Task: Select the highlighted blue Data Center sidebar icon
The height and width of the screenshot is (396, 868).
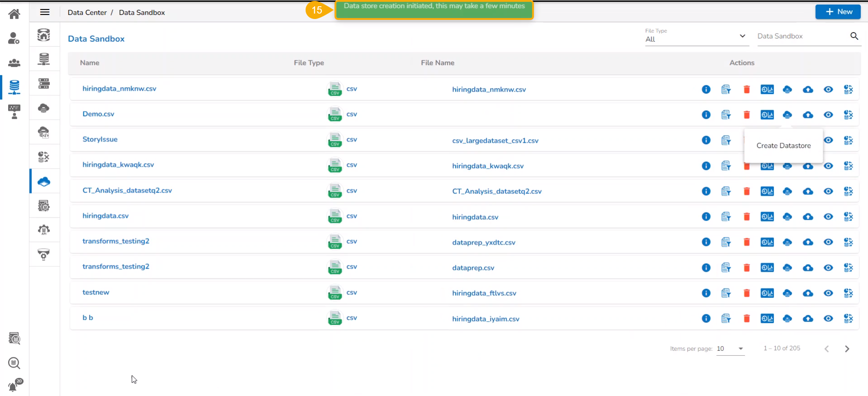Action: point(14,87)
